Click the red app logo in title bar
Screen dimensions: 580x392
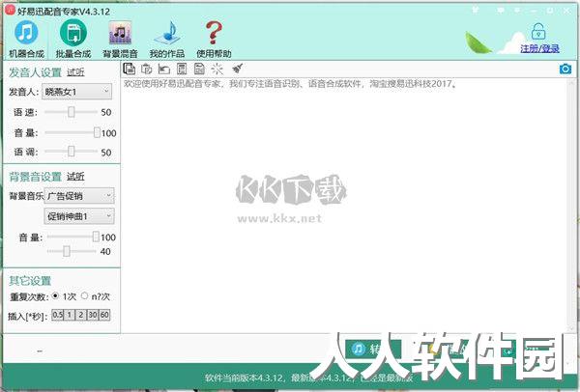(x=10, y=10)
